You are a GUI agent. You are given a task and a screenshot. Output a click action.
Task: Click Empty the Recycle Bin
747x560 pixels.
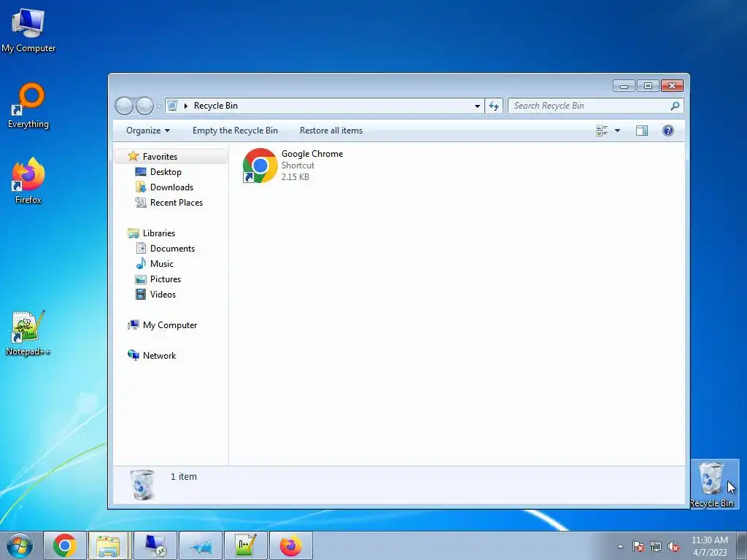tap(235, 131)
